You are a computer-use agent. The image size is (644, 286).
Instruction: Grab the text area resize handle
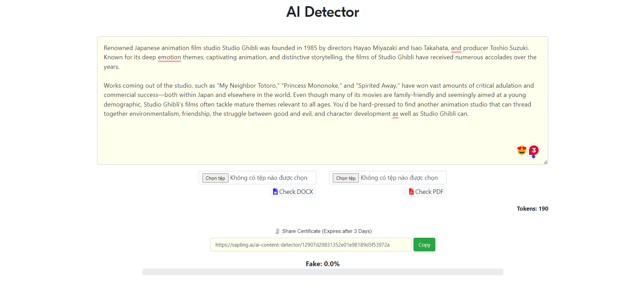coord(545,162)
